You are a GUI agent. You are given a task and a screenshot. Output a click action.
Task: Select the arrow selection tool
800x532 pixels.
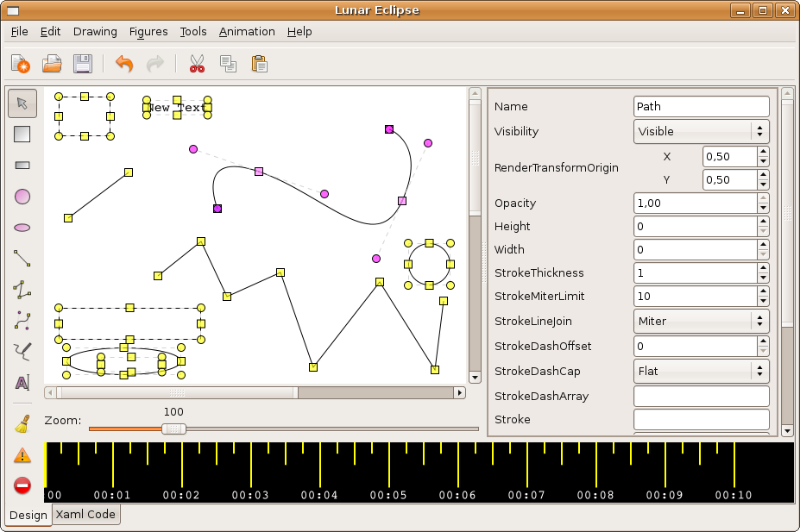(x=22, y=103)
